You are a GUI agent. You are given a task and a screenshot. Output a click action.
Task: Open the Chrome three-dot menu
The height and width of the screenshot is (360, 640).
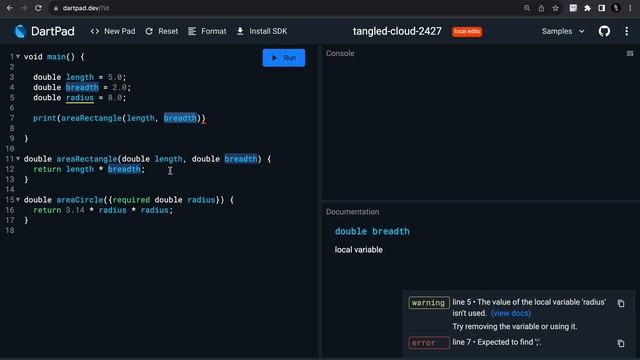[630, 8]
